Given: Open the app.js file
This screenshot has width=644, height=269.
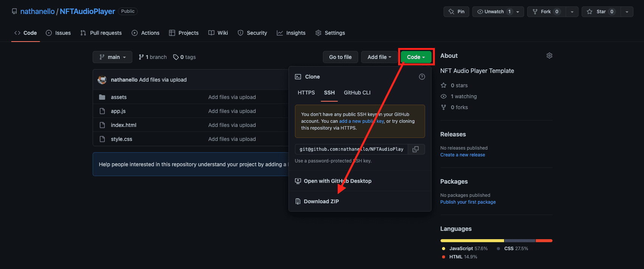Looking at the screenshot, I should (x=118, y=111).
